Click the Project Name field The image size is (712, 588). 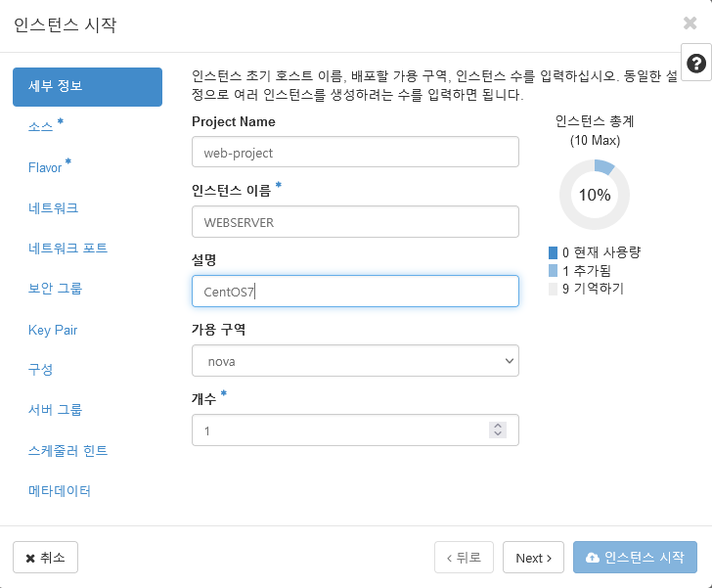[355, 152]
